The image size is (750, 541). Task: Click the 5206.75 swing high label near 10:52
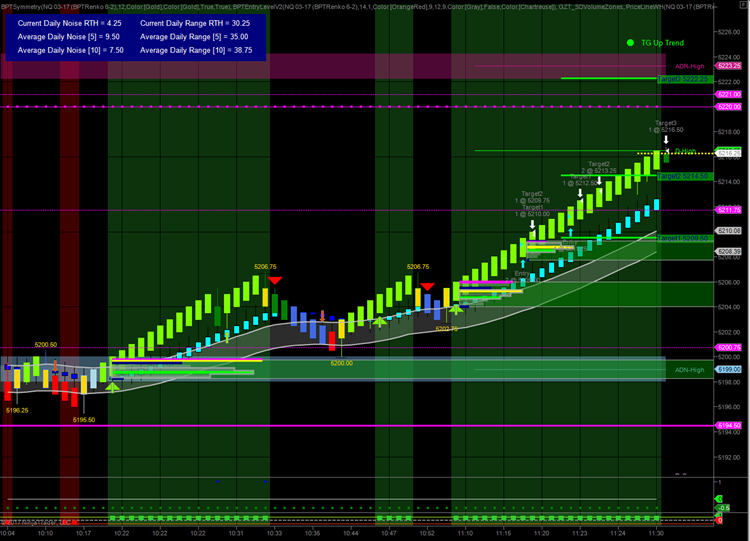coord(418,267)
